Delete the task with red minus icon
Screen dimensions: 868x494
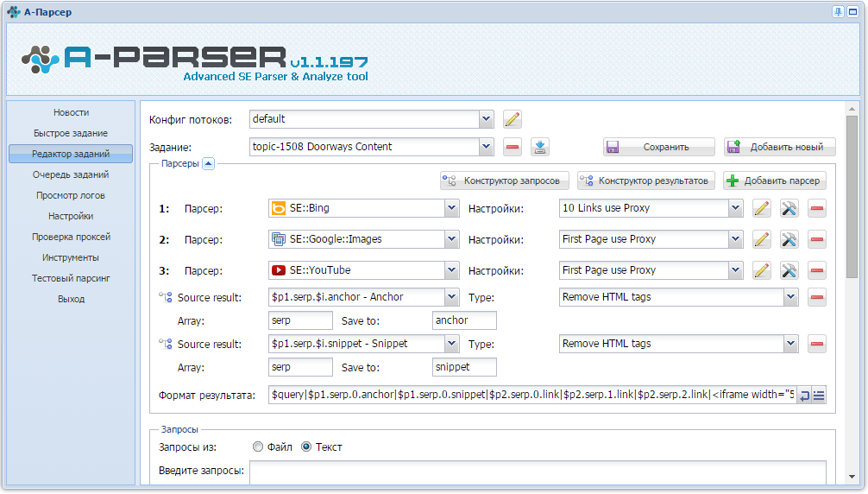[513, 147]
